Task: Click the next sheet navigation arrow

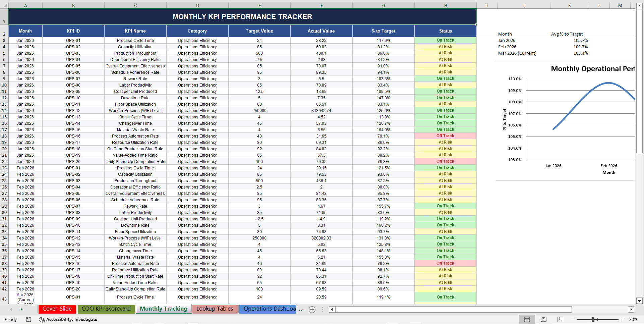Action: pos(21,309)
